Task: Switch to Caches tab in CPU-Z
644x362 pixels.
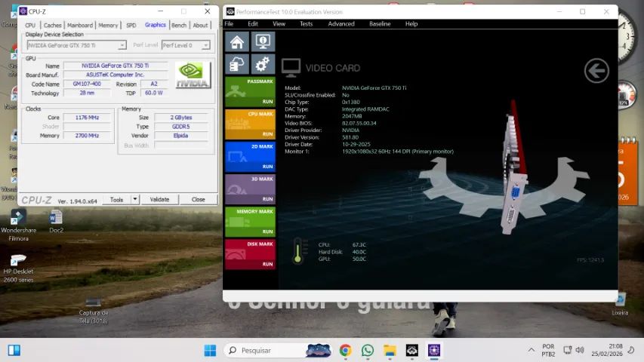Action: pyautogui.click(x=53, y=26)
